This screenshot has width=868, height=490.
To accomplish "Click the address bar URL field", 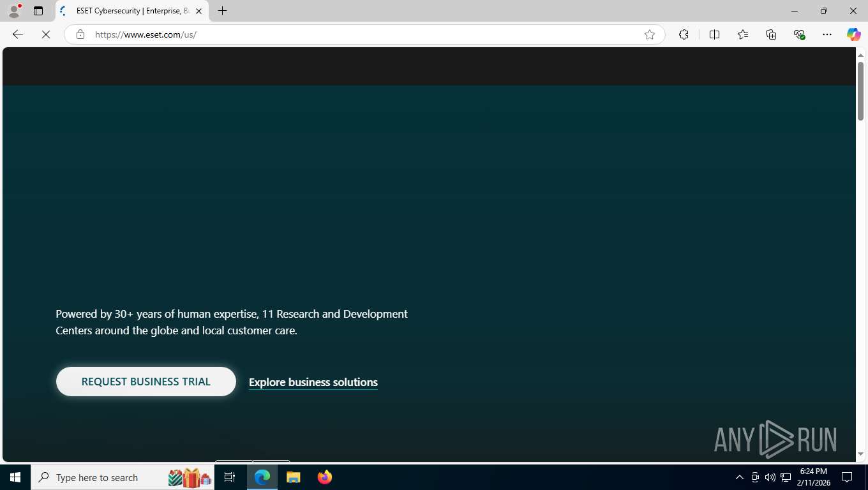I will pos(364,34).
